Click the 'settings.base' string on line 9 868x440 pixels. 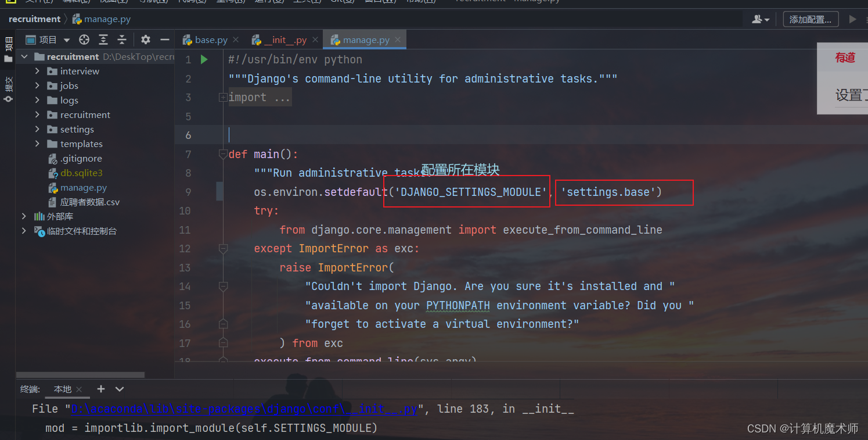(x=608, y=192)
